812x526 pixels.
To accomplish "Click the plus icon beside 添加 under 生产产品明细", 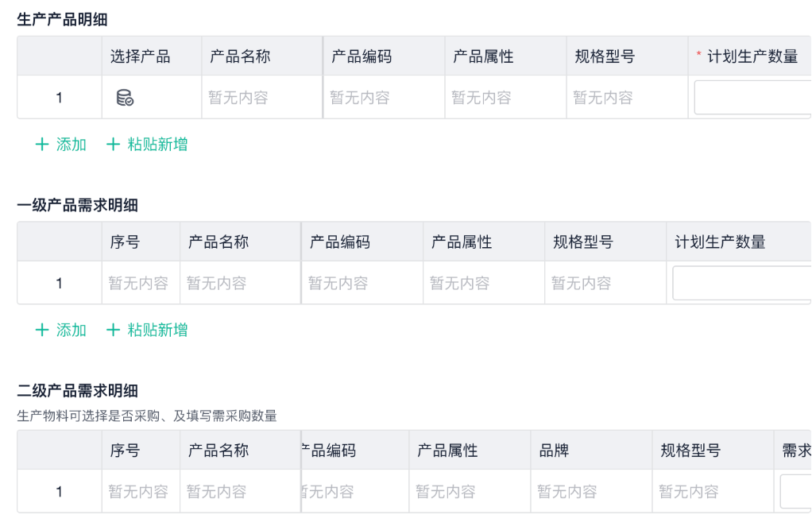I will [x=42, y=145].
